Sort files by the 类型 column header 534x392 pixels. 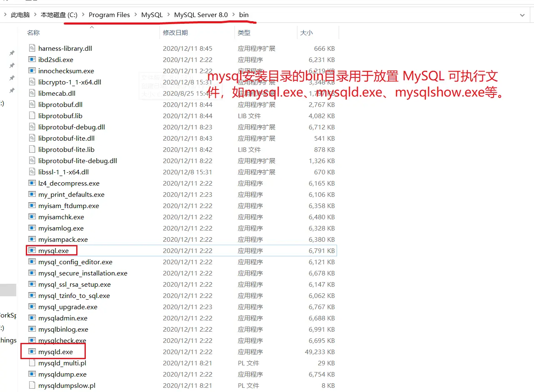[x=244, y=32]
